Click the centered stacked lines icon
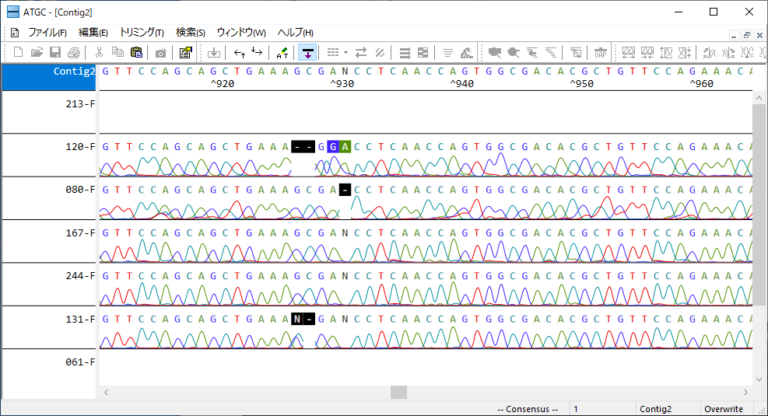Viewport: 768px width, 416px height. 447,52
